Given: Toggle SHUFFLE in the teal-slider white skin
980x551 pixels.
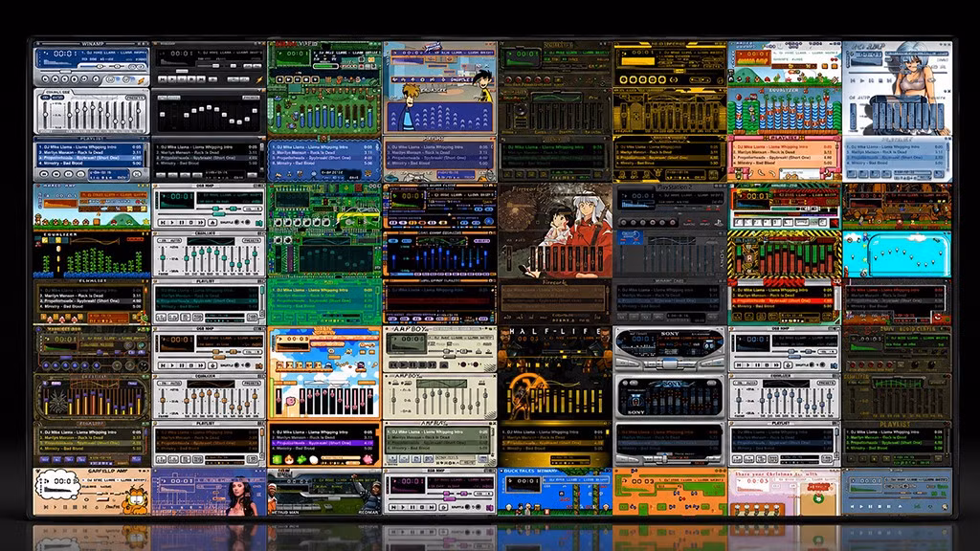Looking at the screenshot, I should pyautogui.click(x=229, y=222).
